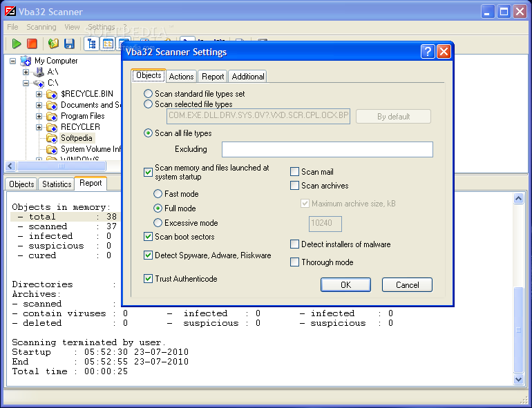Close the Vba32 Scanner Settings dialog
The height and width of the screenshot is (408, 532).
tap(444, 52)
